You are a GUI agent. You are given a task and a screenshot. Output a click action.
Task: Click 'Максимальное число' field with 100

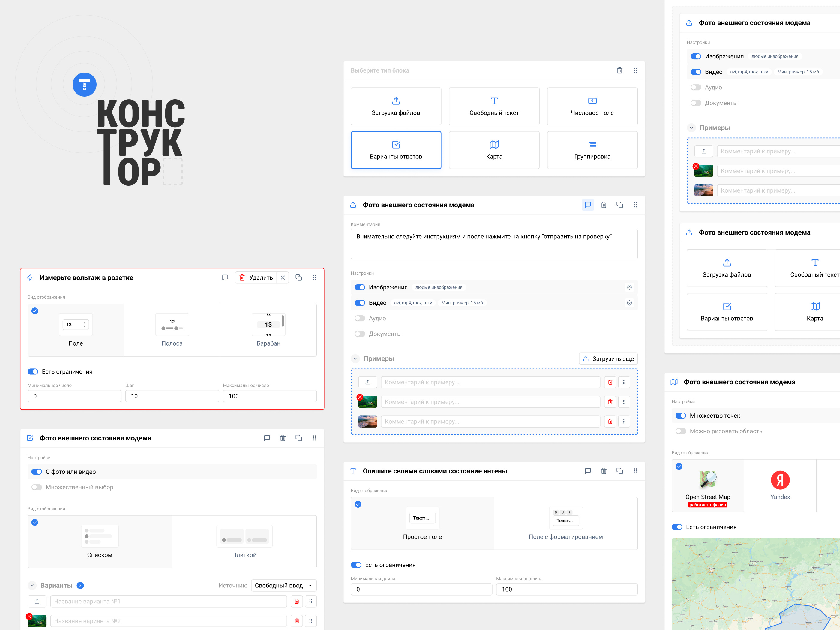tap(270, 396)
